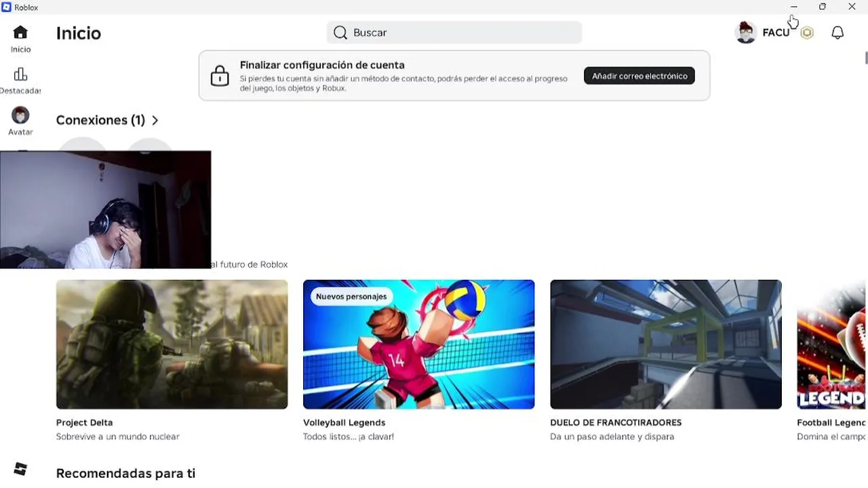The height and width of the screenshot is (488, 868).
Task: Click the vertical scrollbar thumb on right
Action: (866, 58)
